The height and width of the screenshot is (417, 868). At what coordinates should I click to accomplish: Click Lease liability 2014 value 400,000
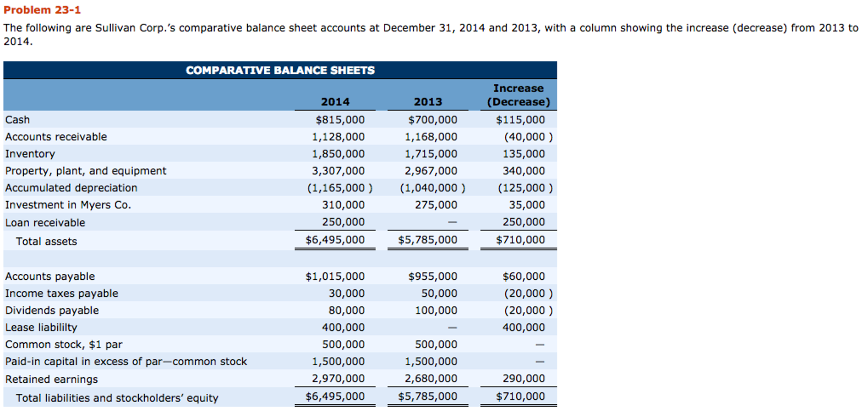pos(343,328)
